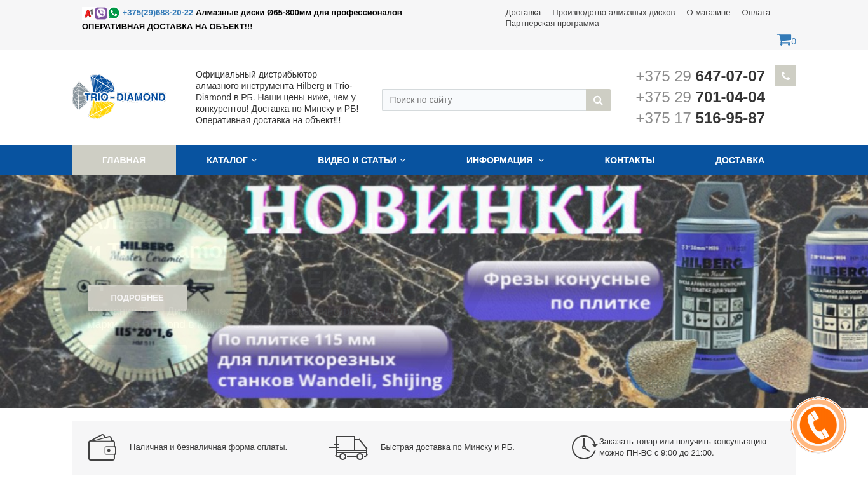Click the Наличная и безналичная форма оплаты text
Image resolution: width=868 pixels, height=488 pixels.
click(x=208, y=447)
